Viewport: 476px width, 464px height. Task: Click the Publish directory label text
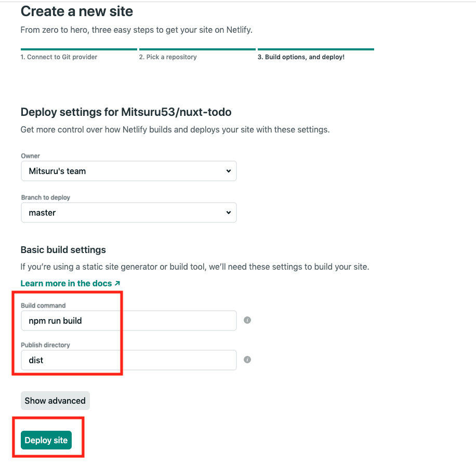[45, 345]
